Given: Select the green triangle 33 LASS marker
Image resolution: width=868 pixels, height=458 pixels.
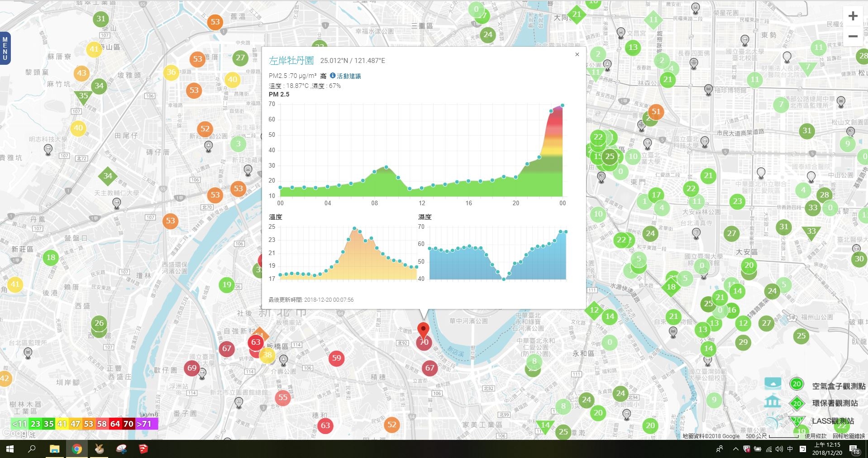Looking at the screenshot, I should coord(811,232).
